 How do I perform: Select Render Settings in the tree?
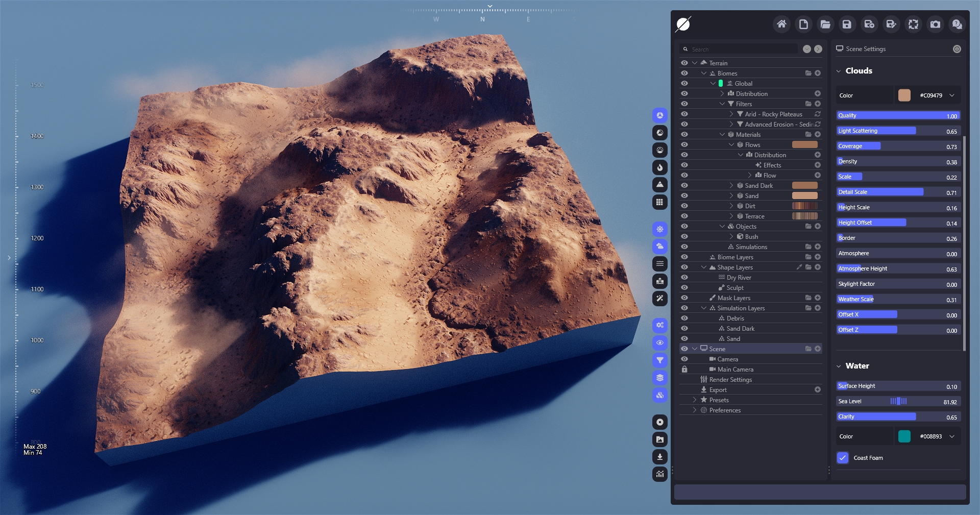[x=730, y=380]
